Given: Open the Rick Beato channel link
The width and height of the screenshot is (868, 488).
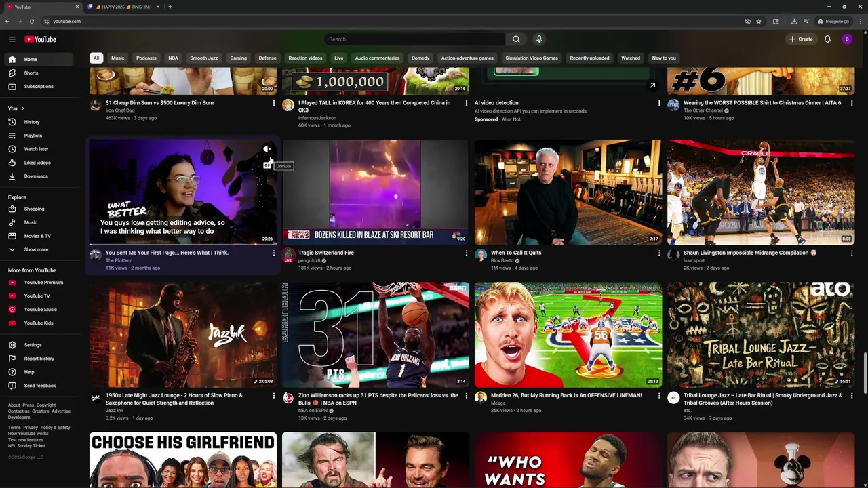Looking at the screenshot, I should 502,260.
